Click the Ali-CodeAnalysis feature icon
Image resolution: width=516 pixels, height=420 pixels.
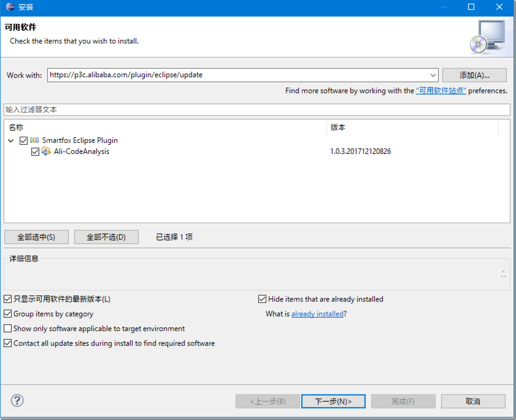pos(46,151)
